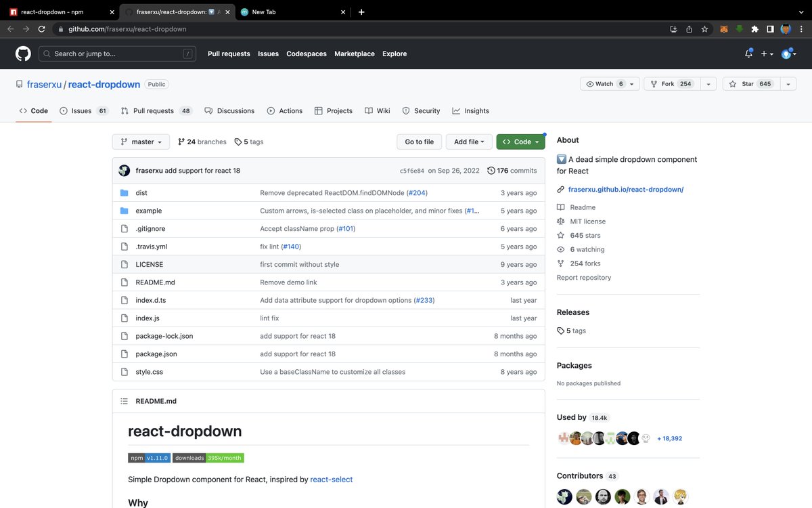
Task: Open the Insights tab
Action: [471, 110]
